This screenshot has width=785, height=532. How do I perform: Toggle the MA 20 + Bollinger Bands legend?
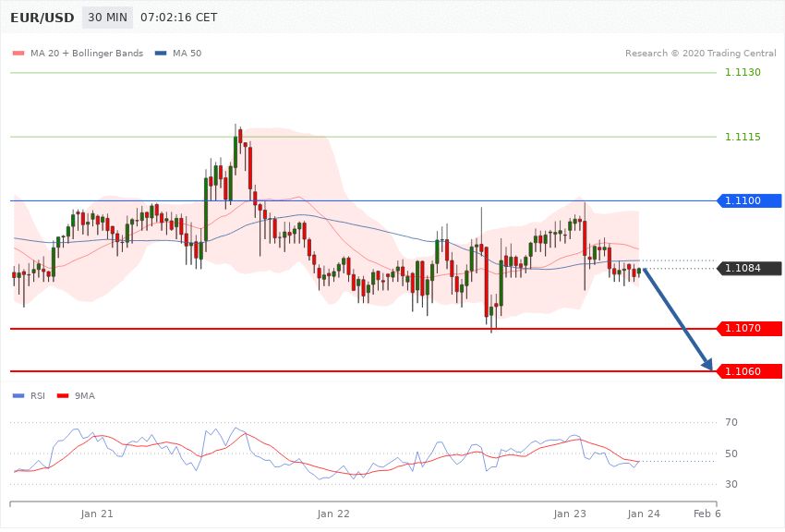(86, 54)
